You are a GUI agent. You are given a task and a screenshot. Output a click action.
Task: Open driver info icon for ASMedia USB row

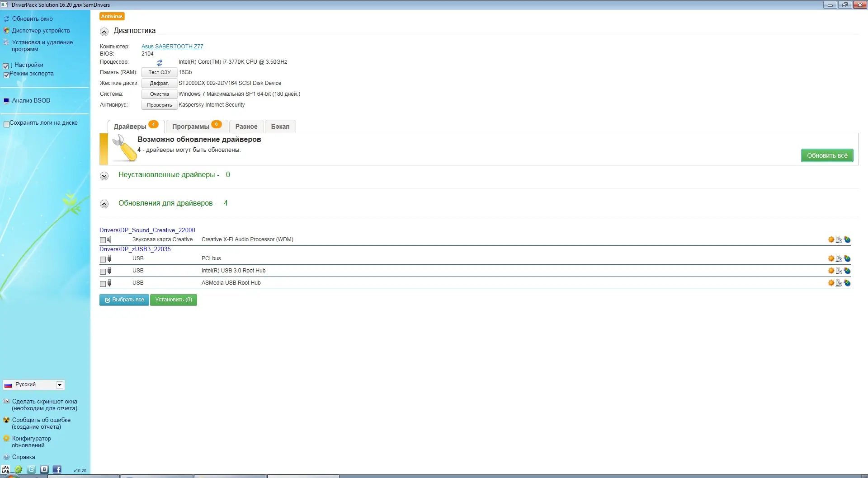pyautogui.click(x=839, y=283)
